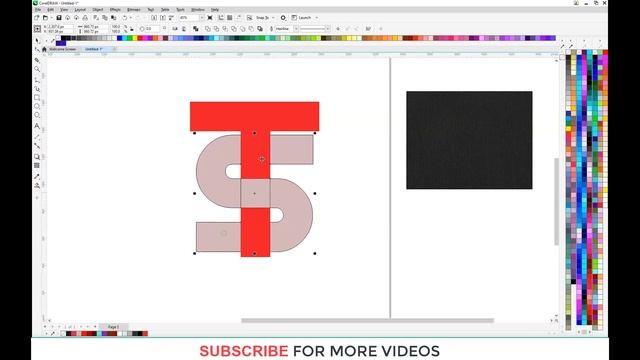Screen dimensions: 640x360
Task: Toggle Show Grid in toolbar
Action: 229,18
